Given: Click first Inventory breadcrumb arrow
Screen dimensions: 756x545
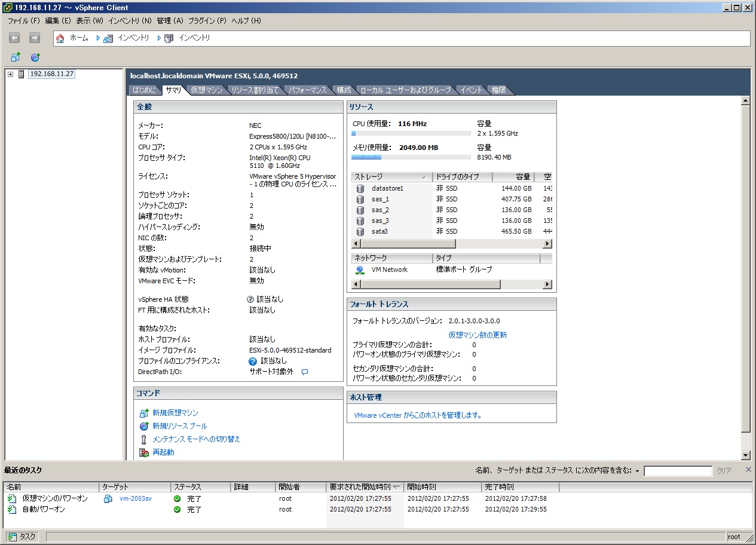Looking at the screenshot, I should pyautogui.click(x=97, y=38).
